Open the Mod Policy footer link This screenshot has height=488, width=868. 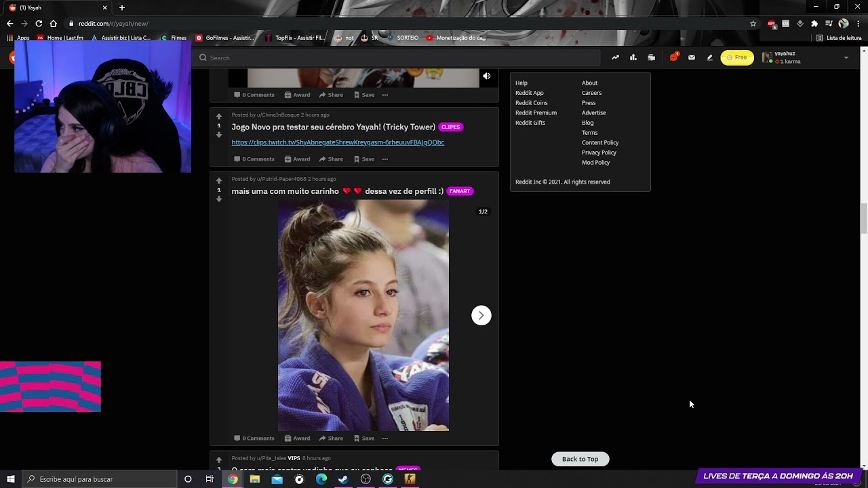(x=595, y=163)
